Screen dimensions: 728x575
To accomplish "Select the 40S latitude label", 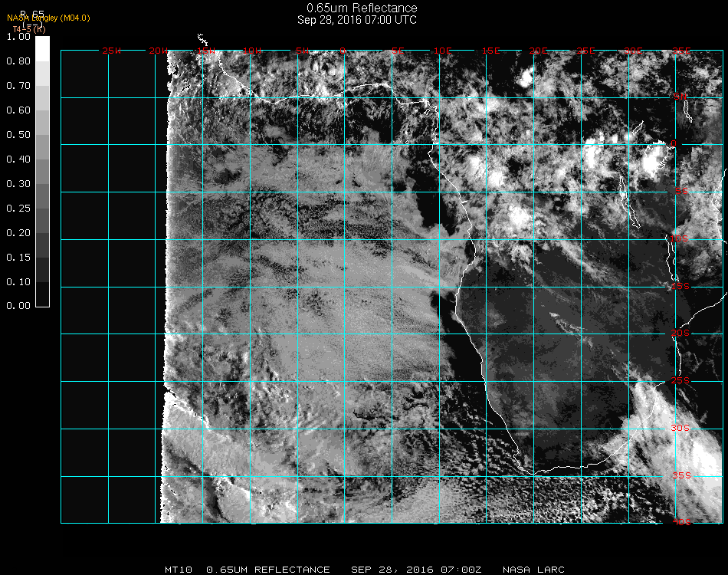I will (681, 522).
